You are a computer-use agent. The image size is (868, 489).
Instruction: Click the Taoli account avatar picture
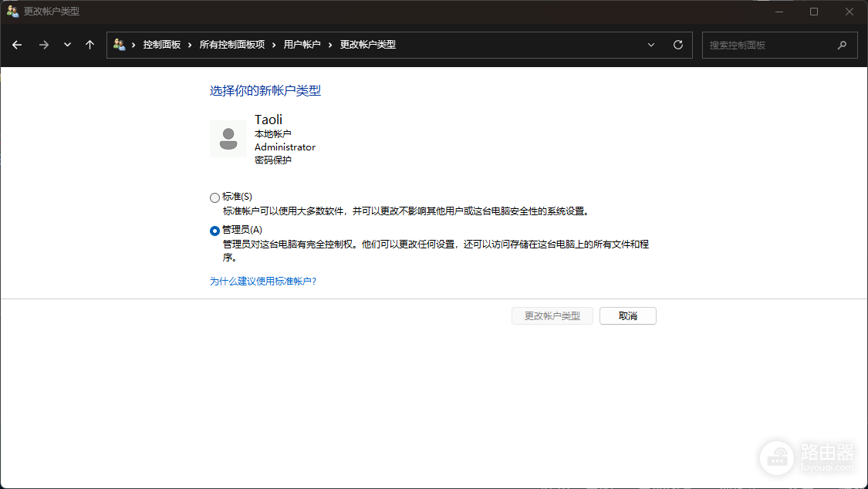(228, 139)
